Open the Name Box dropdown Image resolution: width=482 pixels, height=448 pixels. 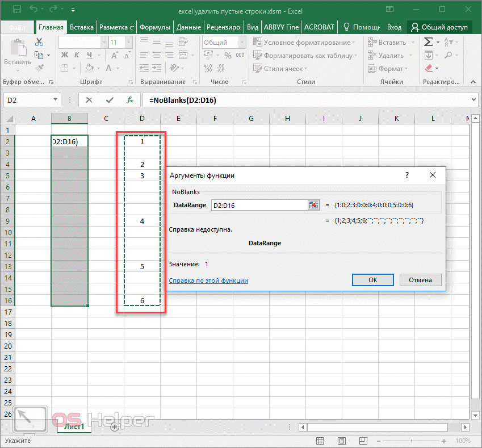[56, 100]
